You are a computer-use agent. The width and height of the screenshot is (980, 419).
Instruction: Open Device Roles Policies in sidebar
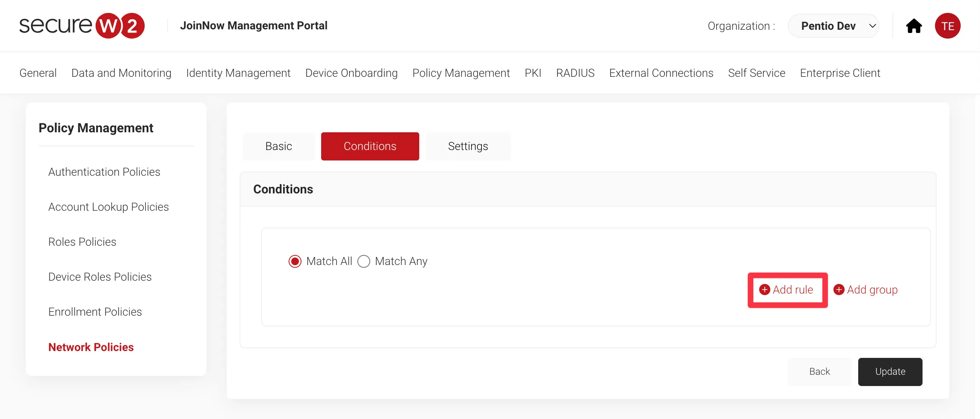[x=100, y=277]
